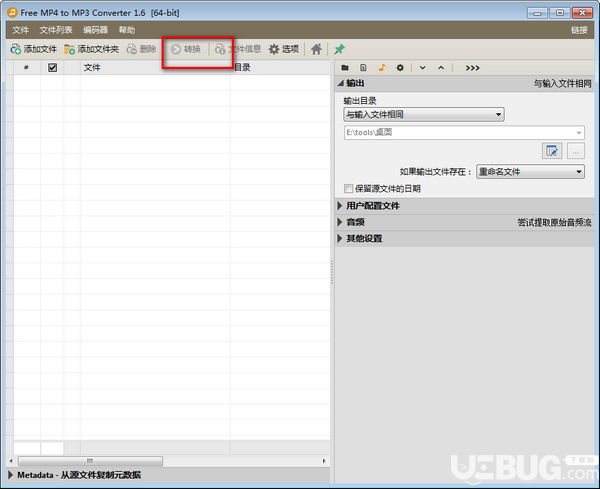Screen dimensions: 600x489
Task: Maximize the converter window
Action: (559, 13)
